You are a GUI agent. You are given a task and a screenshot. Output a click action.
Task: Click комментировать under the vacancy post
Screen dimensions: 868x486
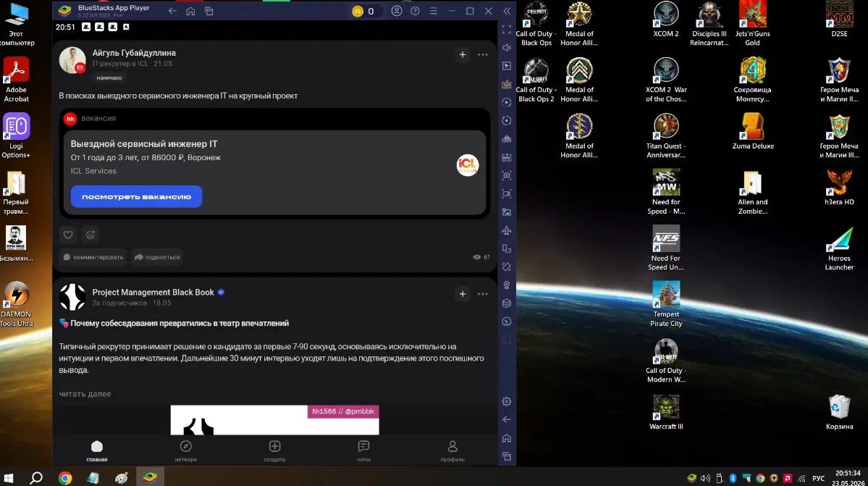(93, 257)
